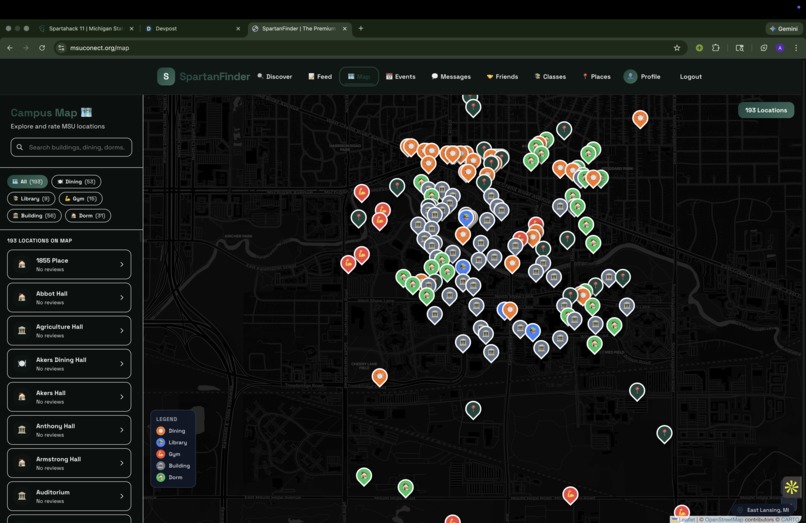Switch to the Devpost tab
Viewport: 806px width, 523px height.
click(193, 29)
